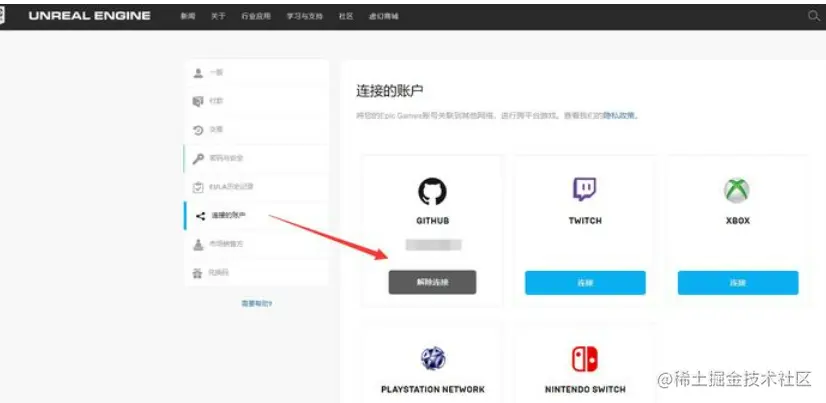Click the TWITCH card label
Viewport: 826px width, 403px height.
tap(585, 221)
